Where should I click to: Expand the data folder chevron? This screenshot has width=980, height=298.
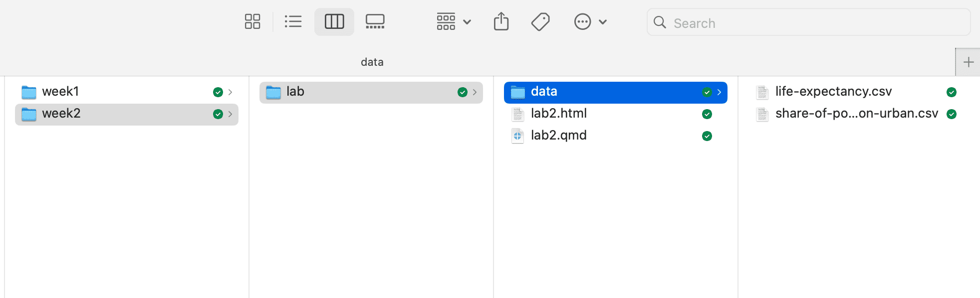[x=719, y=92]
